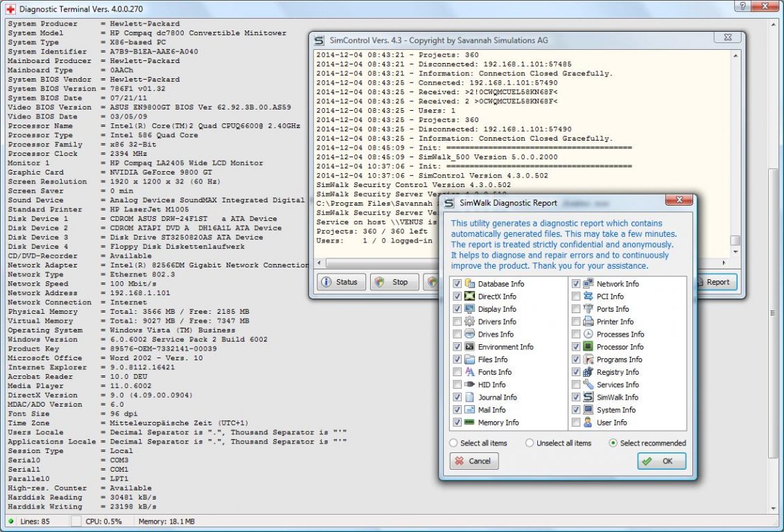
Task: Enable the PCI Info checkbox
Action: 576,296
